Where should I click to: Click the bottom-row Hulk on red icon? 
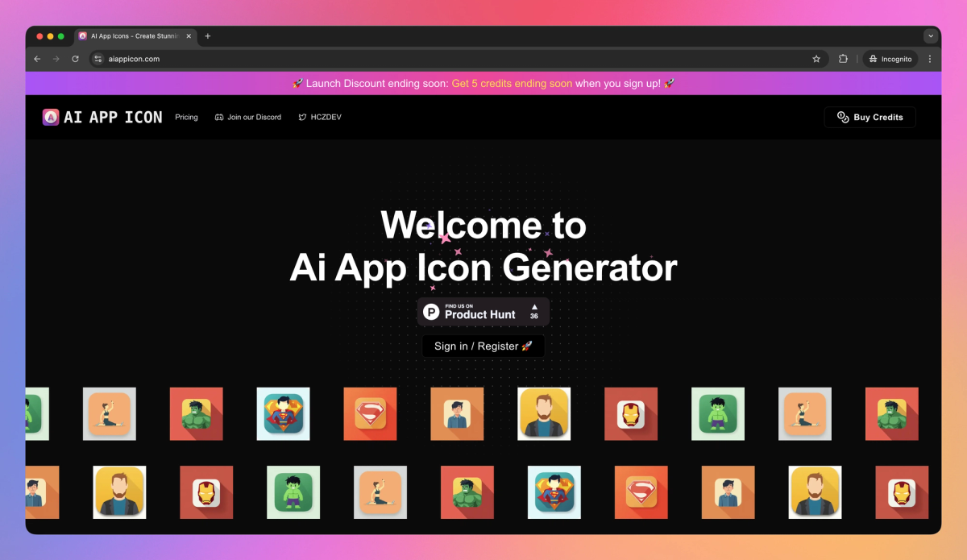(x=467, y=492)
